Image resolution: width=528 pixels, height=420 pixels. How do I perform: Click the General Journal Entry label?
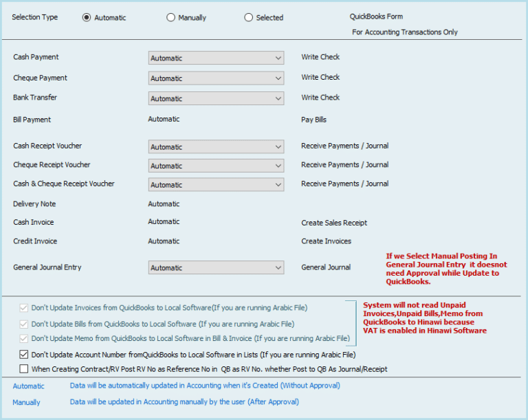pos(47,267)
